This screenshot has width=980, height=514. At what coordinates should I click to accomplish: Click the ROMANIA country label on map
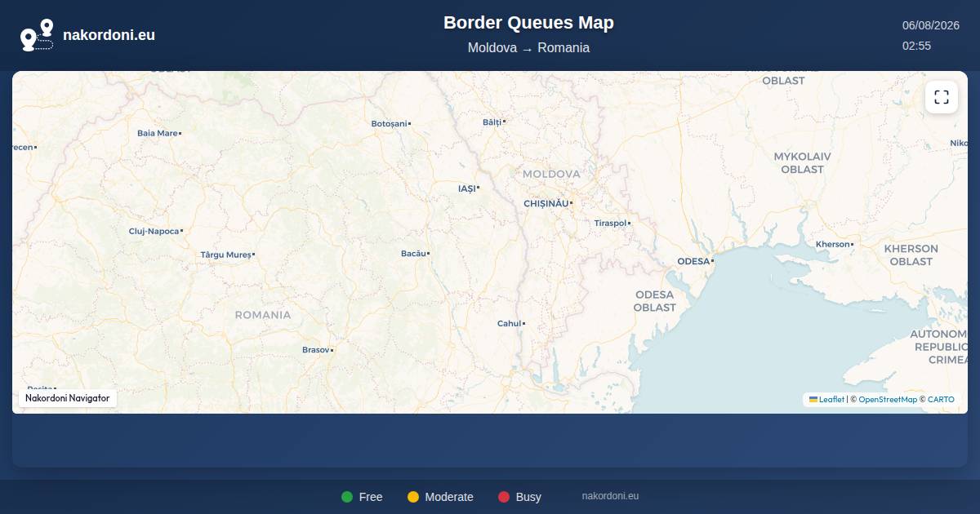pyautogui.click(x=263, y=315)
